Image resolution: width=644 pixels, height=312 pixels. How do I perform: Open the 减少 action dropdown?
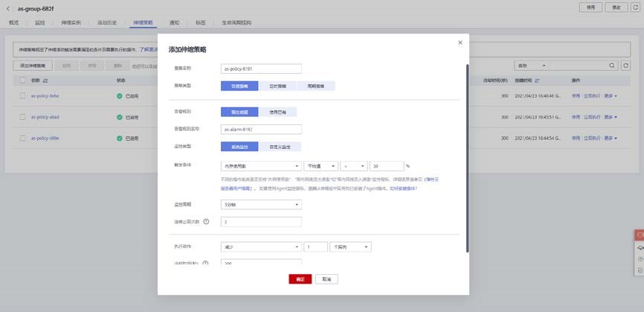pyautogui.click(x=261, y=247)
